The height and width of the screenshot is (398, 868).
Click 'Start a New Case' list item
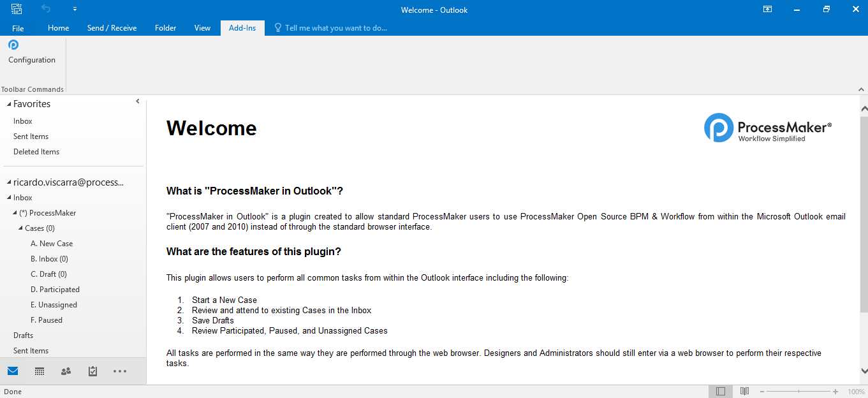[224, 300]
